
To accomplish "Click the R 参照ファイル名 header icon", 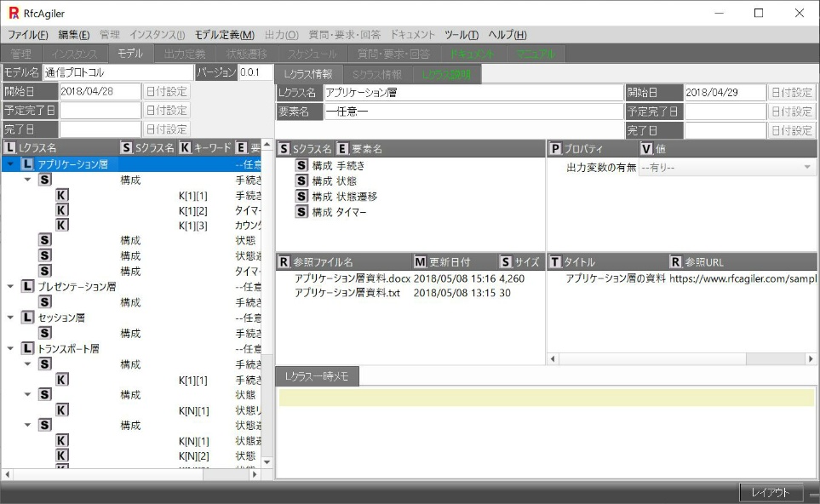I will (284, 262).
